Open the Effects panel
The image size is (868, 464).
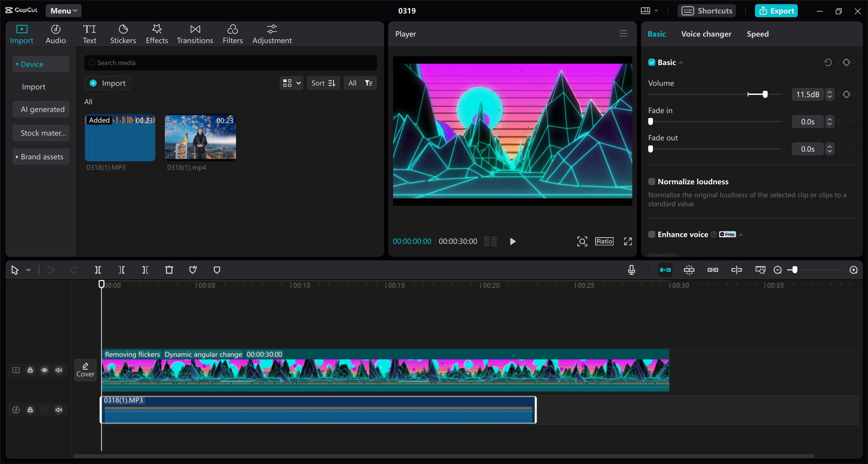(157, 34)
